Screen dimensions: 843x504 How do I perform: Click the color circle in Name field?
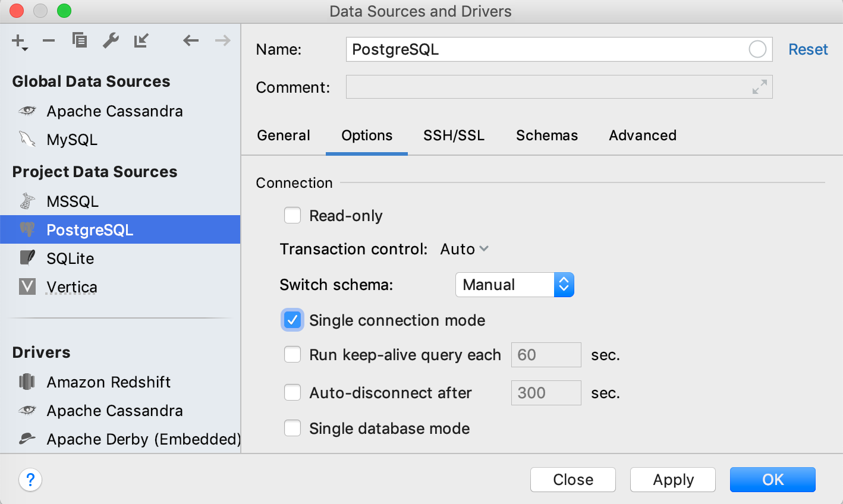[x=757, y=49]
